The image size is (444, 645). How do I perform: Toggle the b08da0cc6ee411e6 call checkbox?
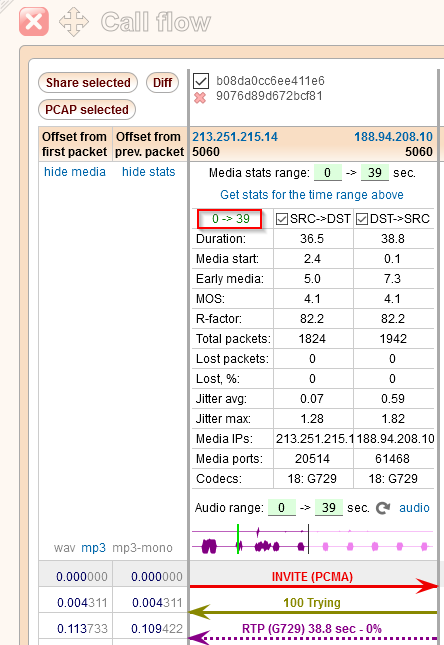201,81
